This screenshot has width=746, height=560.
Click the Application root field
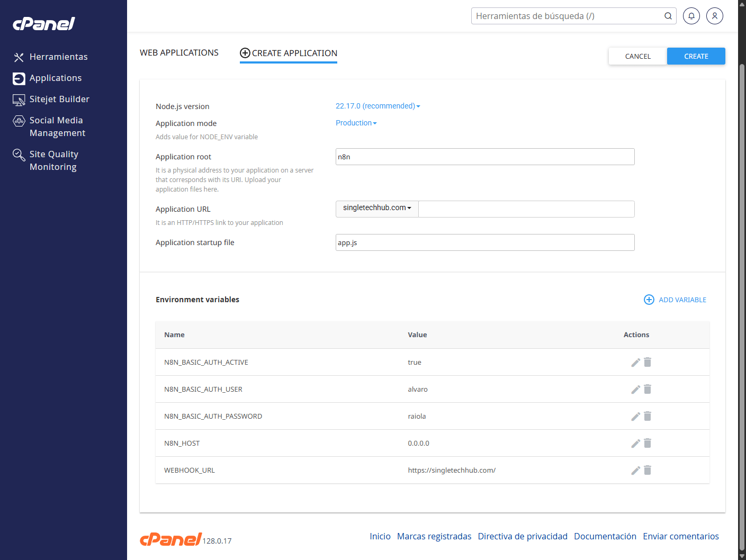click(485, 157)
